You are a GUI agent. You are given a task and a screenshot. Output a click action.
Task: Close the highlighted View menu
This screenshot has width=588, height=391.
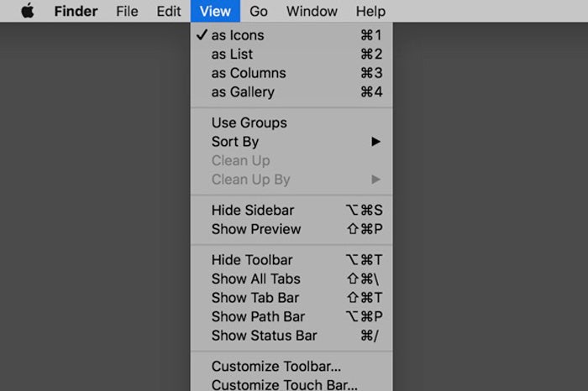click(x=215, y=11)
